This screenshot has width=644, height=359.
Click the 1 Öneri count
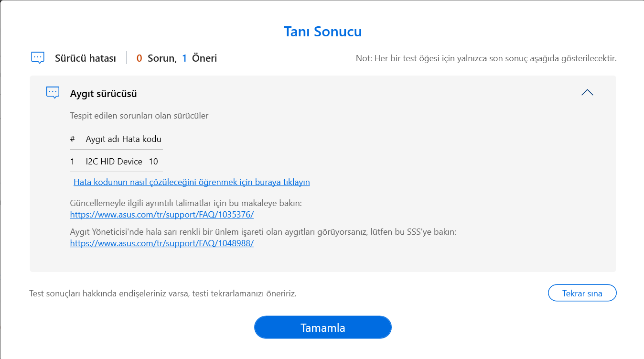(x=200, y=58)
